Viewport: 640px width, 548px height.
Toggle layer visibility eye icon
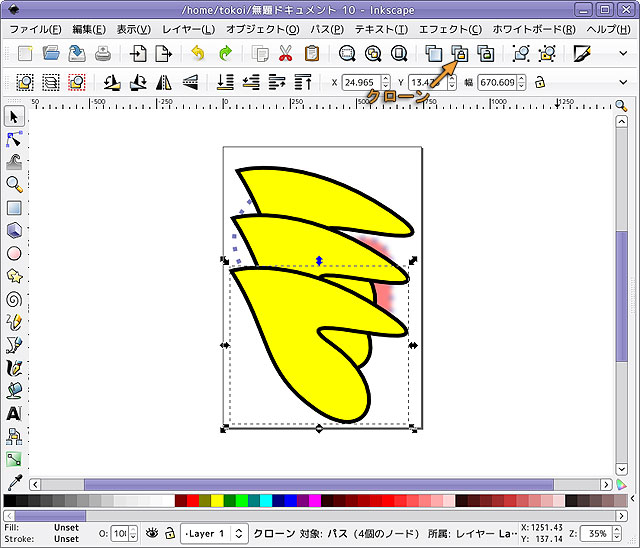(152, 533)
